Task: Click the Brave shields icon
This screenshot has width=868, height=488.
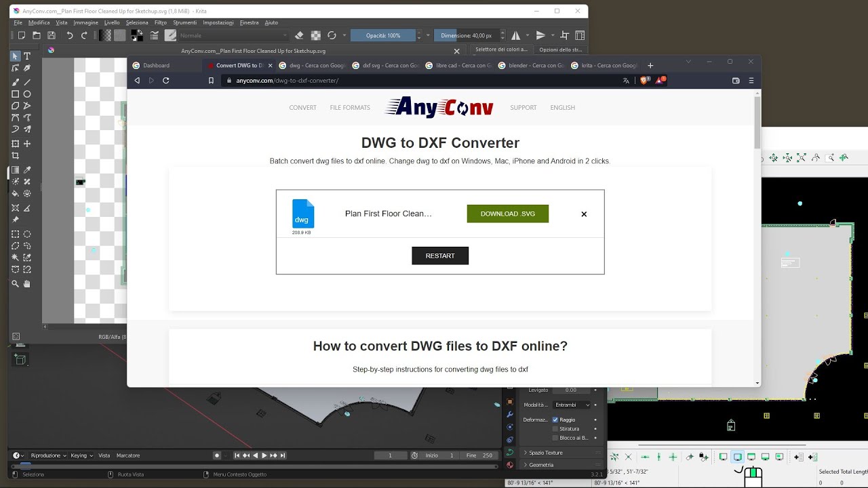Action: pyautogui.click(x=645, y=80)
